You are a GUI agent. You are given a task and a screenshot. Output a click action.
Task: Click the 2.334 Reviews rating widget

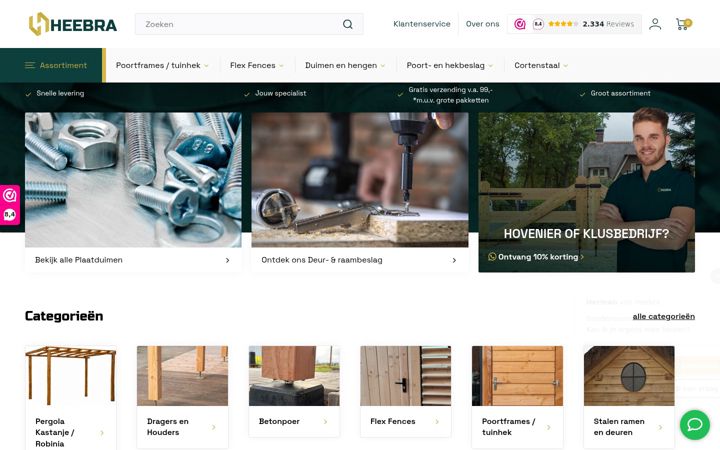pyautogui.click(x=574, y=24)
